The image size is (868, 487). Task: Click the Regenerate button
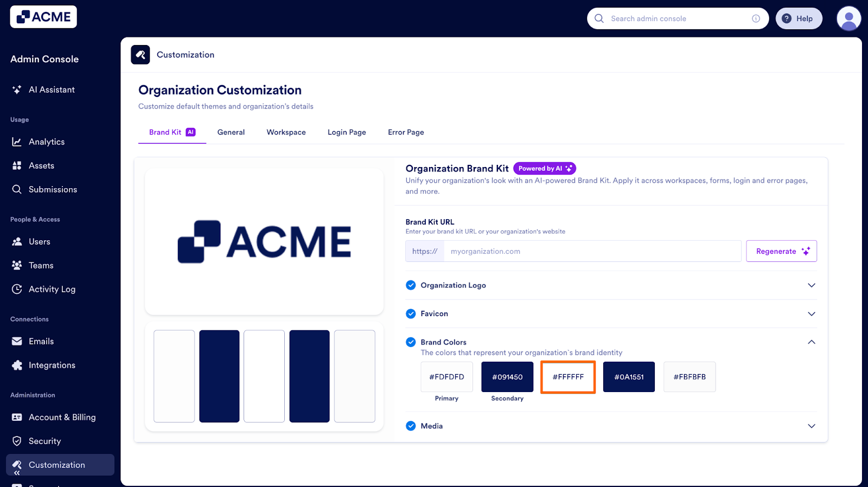781,251
